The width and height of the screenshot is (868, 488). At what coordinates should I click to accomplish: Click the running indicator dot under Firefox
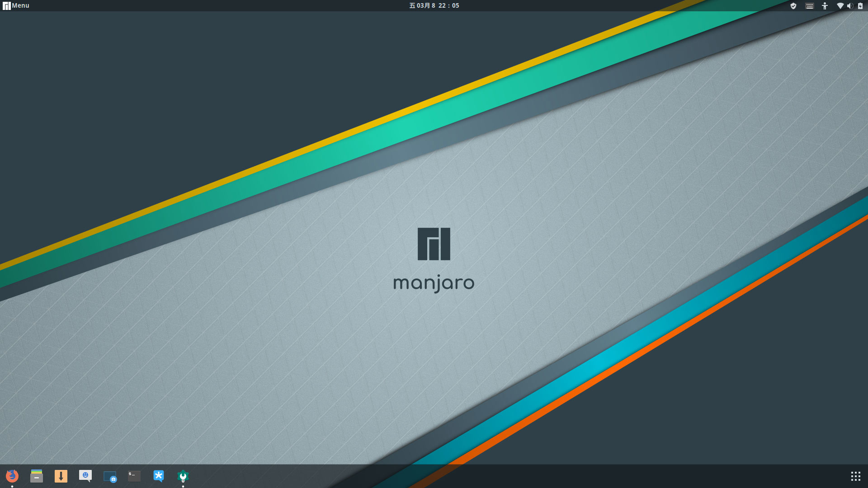(x=12, y=486)
